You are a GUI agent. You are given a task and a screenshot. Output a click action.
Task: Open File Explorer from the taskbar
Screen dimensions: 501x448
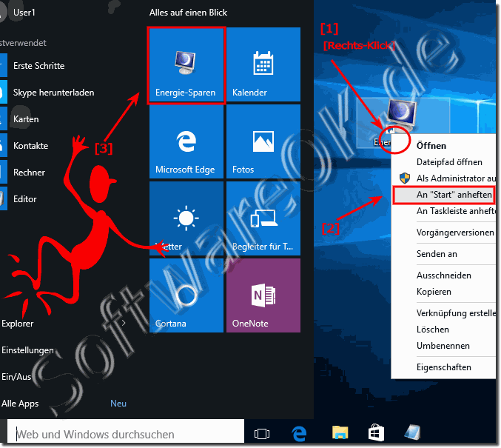pyautogui.click(x=340, y=433)
